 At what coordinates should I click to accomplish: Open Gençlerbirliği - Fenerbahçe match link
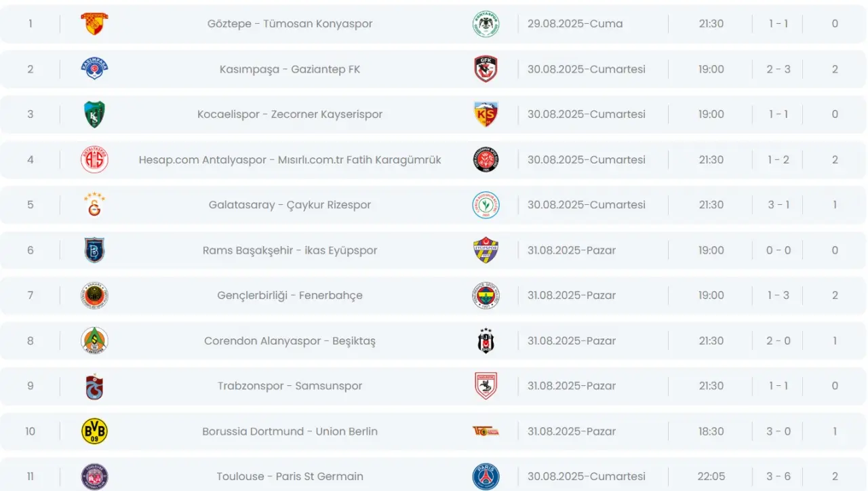click(x=290, y=296)
